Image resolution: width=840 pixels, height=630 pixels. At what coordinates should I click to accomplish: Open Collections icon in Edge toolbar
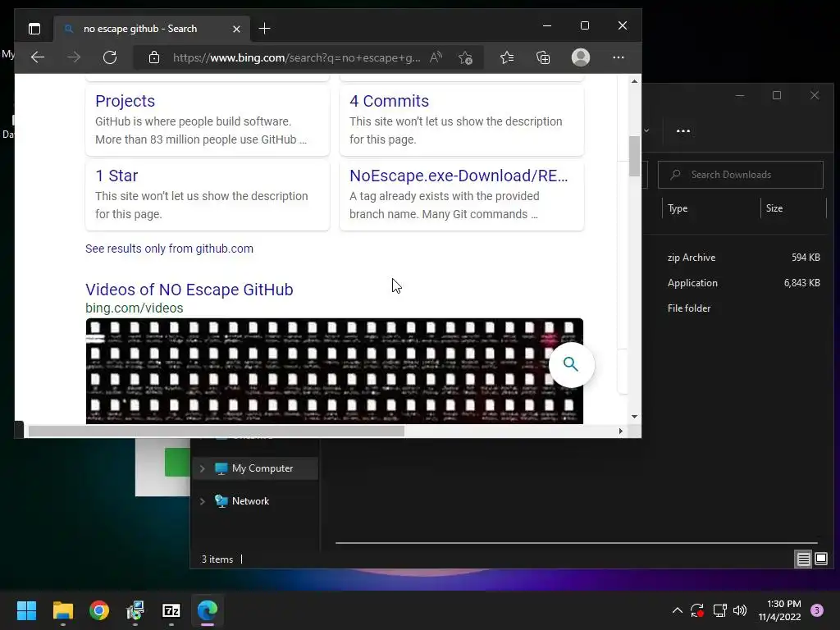pos(543,57)
